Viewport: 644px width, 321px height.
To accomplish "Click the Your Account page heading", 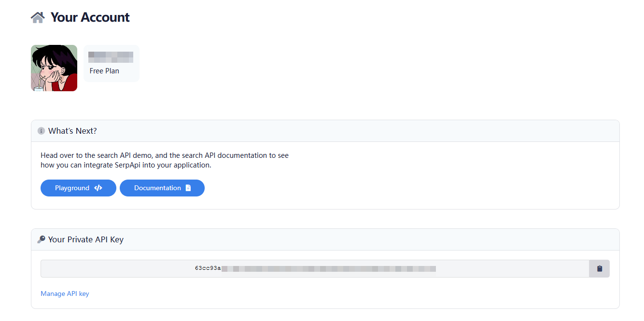I will point(90,17).
